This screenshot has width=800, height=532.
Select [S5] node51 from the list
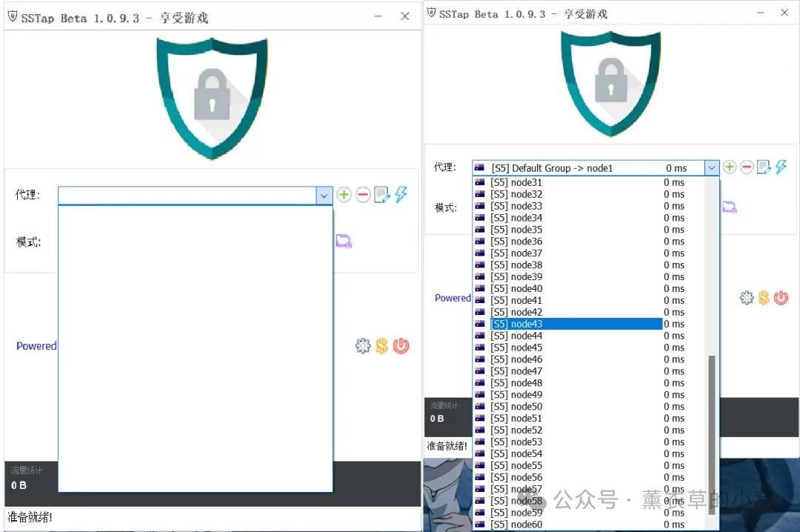[x=589, y=418]
